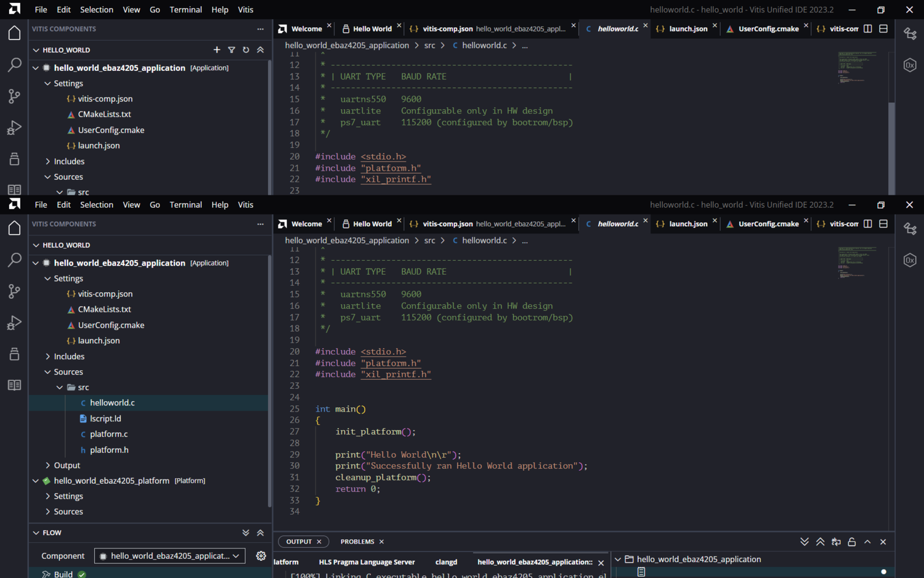This screenshot has width=924, height=578.
Task: Click the filter icon in HELLO_WORLD header
Action: [x=232, y=50]
